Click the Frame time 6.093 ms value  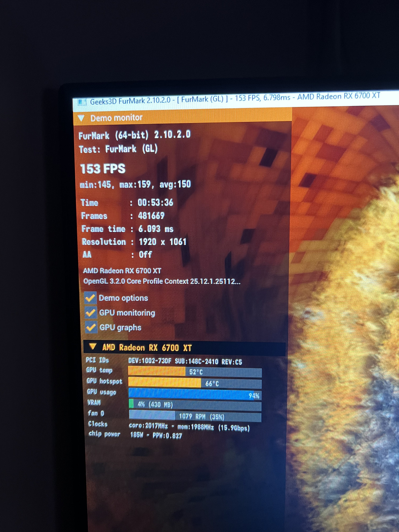tap(156, 229)
